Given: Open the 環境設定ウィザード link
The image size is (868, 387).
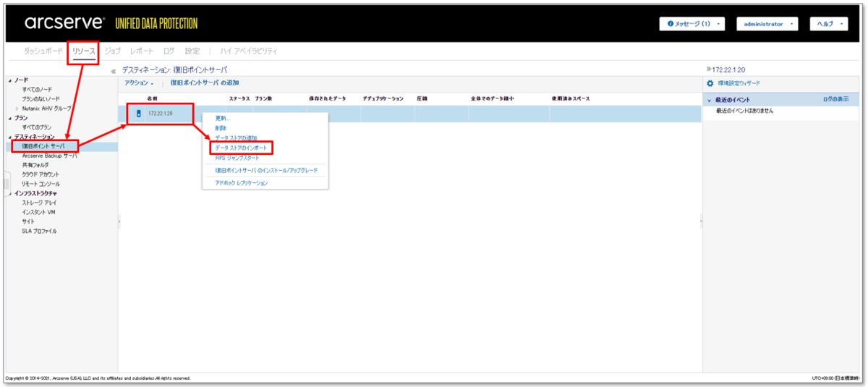Looking at the screenshot, I should tap(739, 84).
